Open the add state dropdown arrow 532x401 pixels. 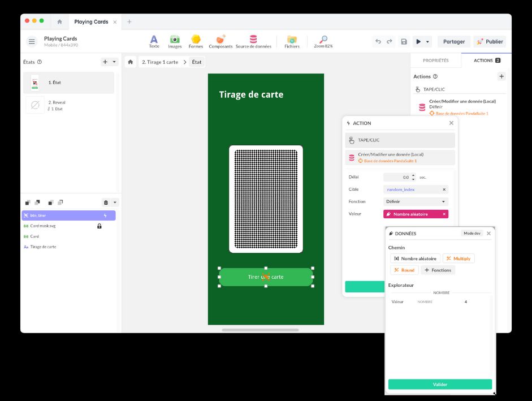114,62
